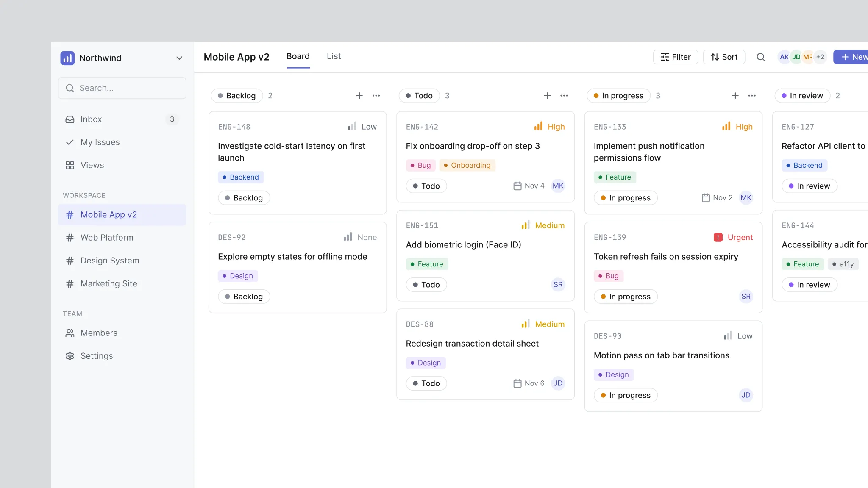Click the magnifier search icon in header
The image size is (868, 488).
(761, 57)
